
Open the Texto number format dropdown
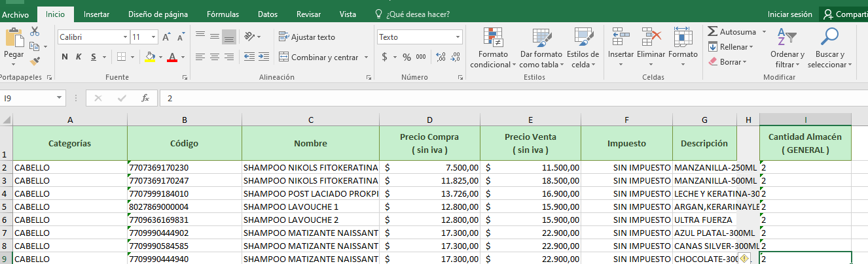[458, 37]
